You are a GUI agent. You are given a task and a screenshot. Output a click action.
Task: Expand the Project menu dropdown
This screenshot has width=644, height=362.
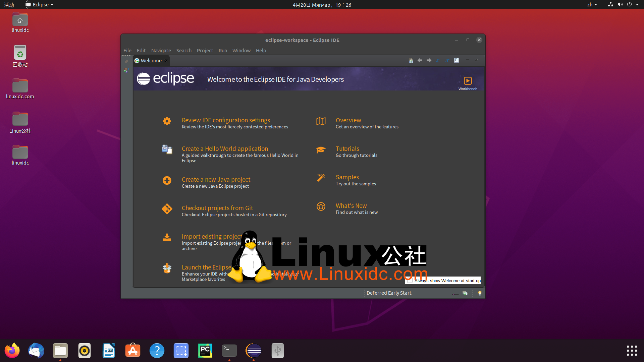[204, 50]
